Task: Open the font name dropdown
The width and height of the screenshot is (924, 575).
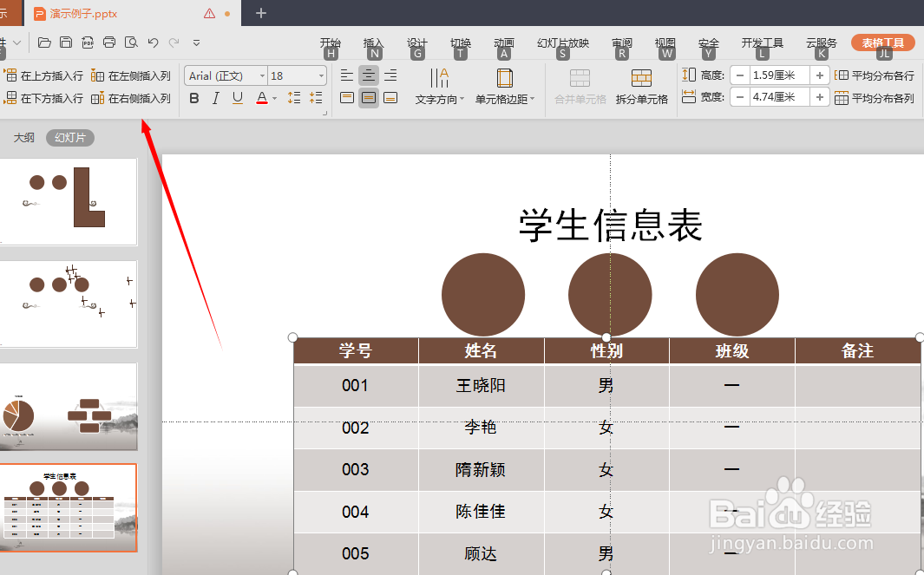Action: point(262,75)
